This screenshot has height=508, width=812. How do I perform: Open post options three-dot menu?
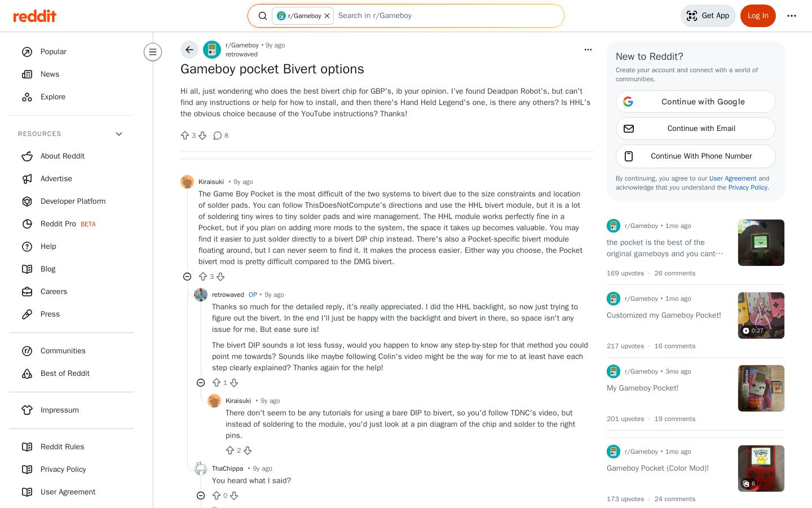coord(588,50)
